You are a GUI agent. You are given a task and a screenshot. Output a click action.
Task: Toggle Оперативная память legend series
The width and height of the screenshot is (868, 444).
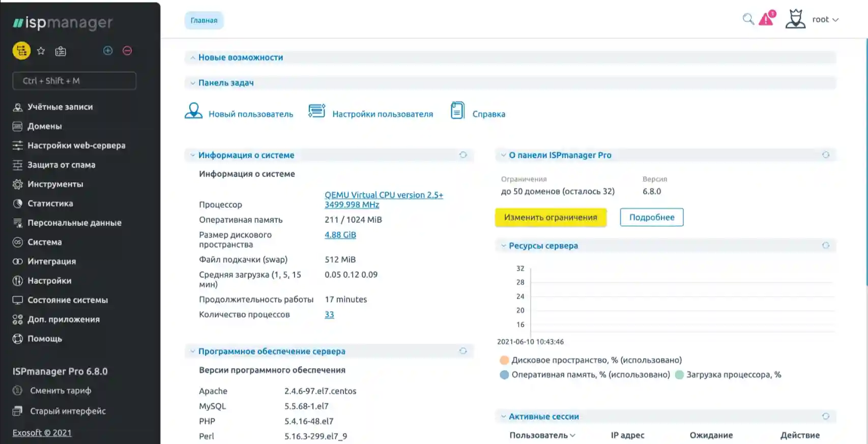504,375
